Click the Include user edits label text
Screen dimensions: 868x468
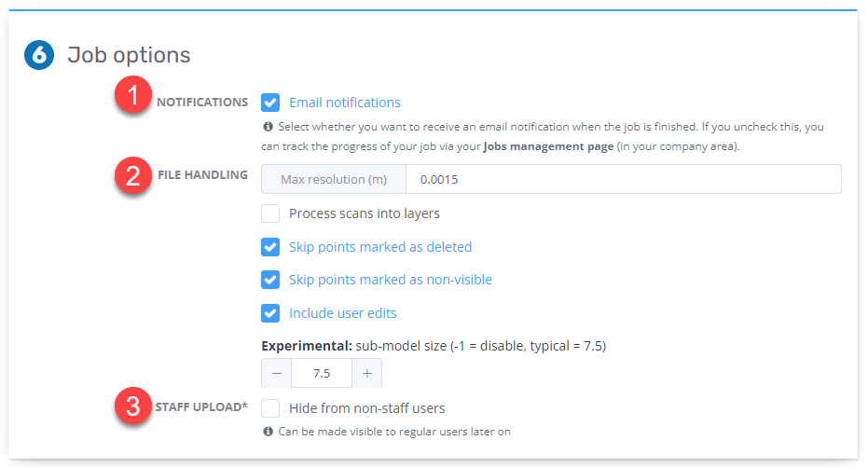[x=342, y=313]
